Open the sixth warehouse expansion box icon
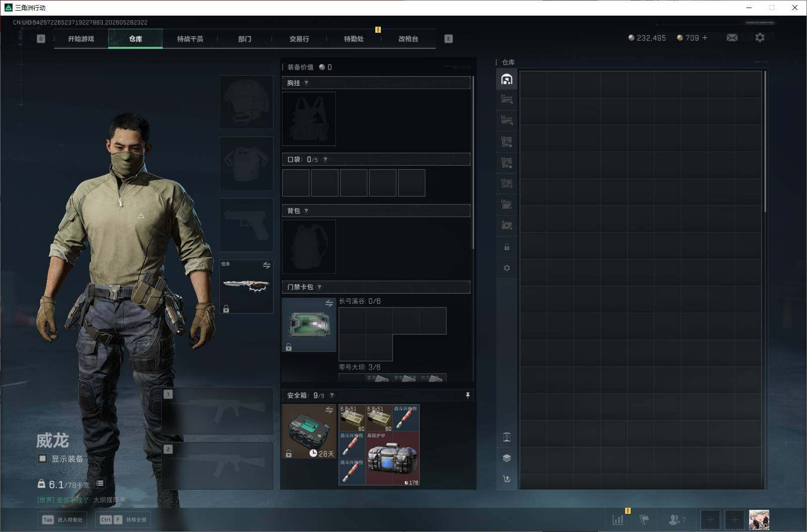 507,205
